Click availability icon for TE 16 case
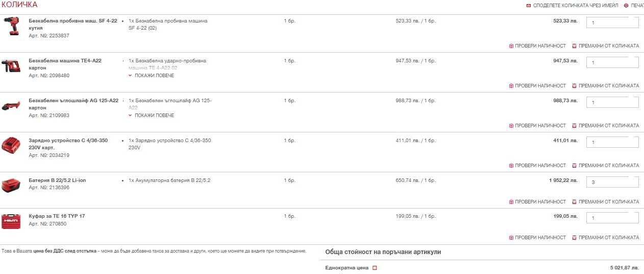 pos(511,238)
